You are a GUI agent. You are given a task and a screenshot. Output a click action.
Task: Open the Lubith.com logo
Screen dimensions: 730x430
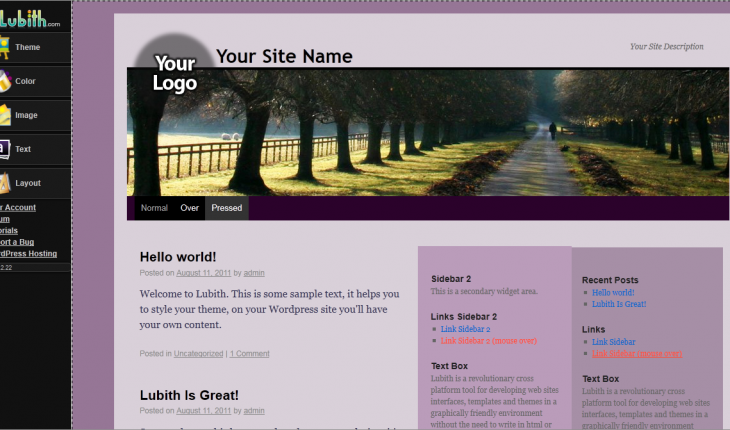click(x=30, y=19)
